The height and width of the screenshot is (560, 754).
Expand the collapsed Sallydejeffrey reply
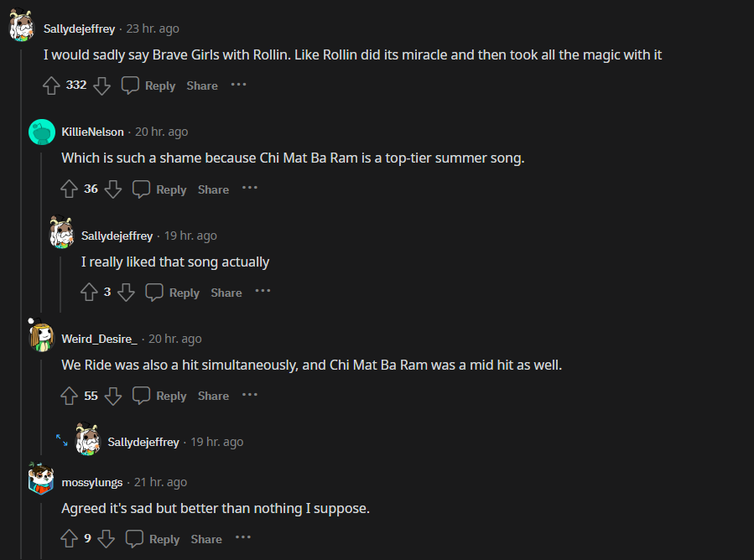[x=62, y=439]
